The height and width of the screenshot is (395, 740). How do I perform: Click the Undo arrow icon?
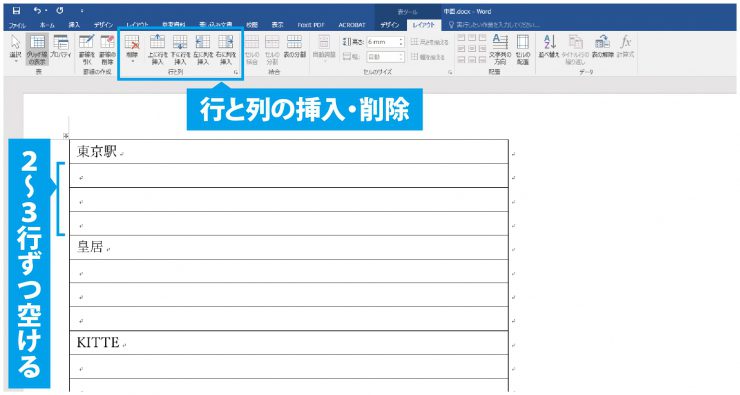tap(37, 10)
